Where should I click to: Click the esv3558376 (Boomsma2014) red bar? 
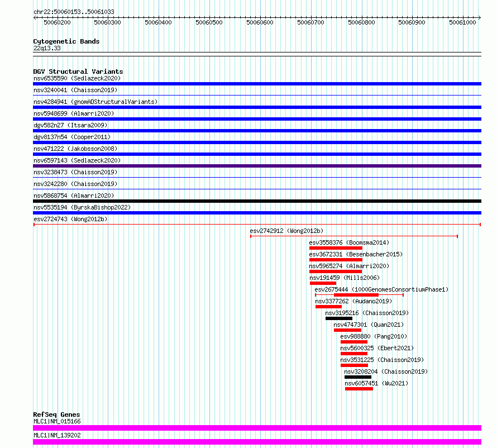[x=336, y=248]
